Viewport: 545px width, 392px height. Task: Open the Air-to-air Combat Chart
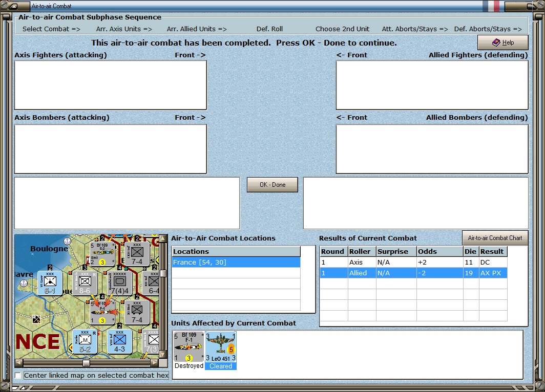[x=495, y=238]
